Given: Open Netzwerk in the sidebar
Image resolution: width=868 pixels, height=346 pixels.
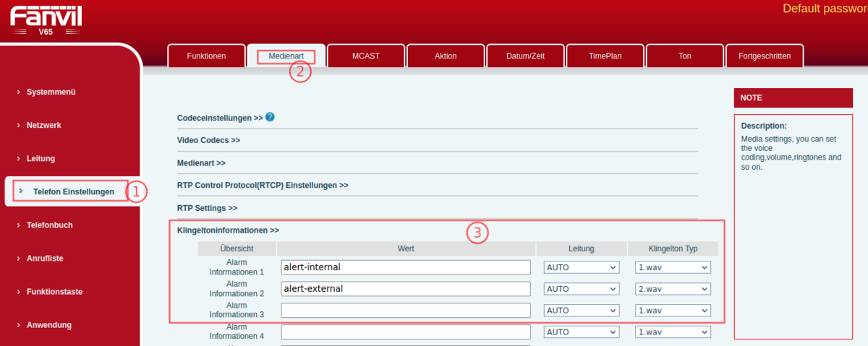Looking at the screenshot, I should click(43, 125).
